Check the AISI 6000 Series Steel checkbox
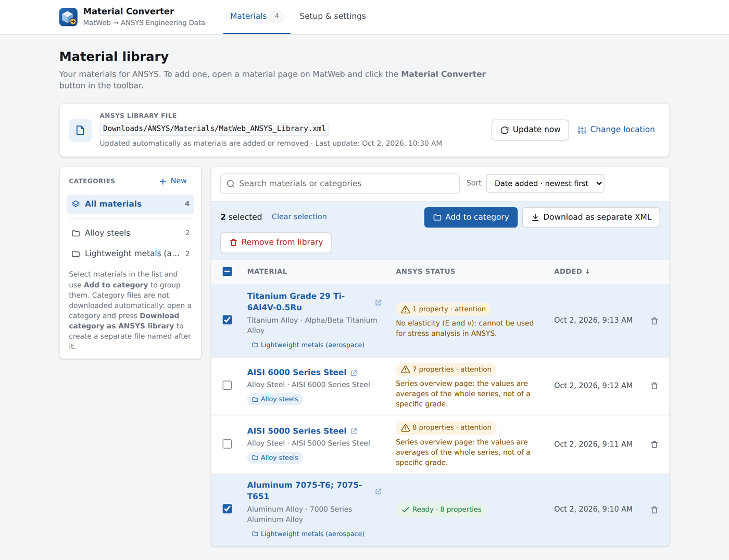 click(227, 385)
